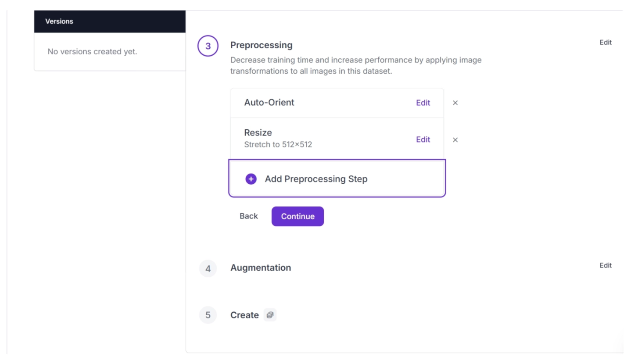The height and width of the screenshot is (364, 631).
Task: Collapse the Preprocessing section heading
Action: click(x=261, y=45)
